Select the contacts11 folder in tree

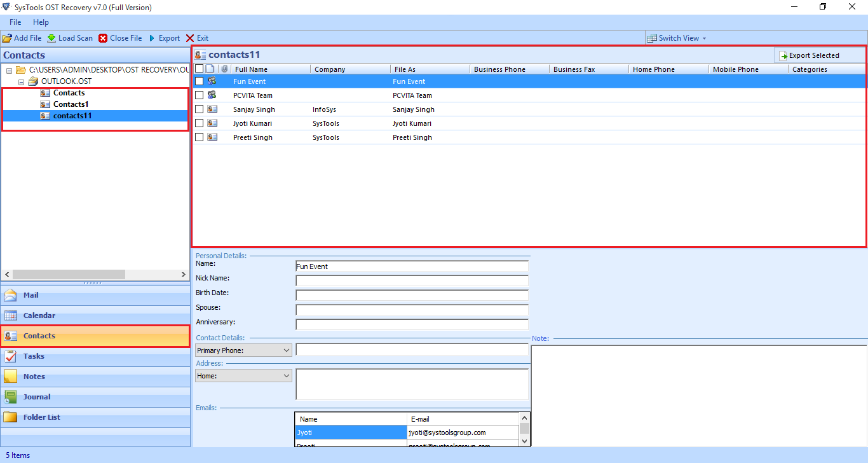pyautogui.click(x=72, y=116)
